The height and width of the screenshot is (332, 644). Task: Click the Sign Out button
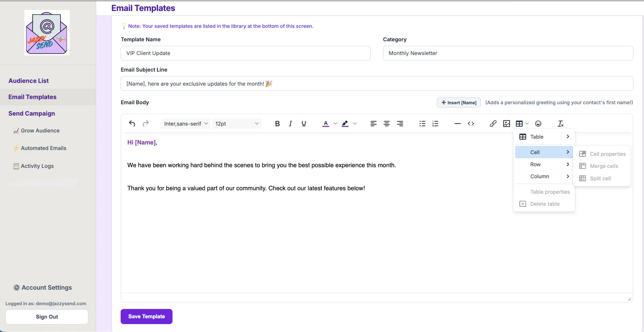point(47,317)
